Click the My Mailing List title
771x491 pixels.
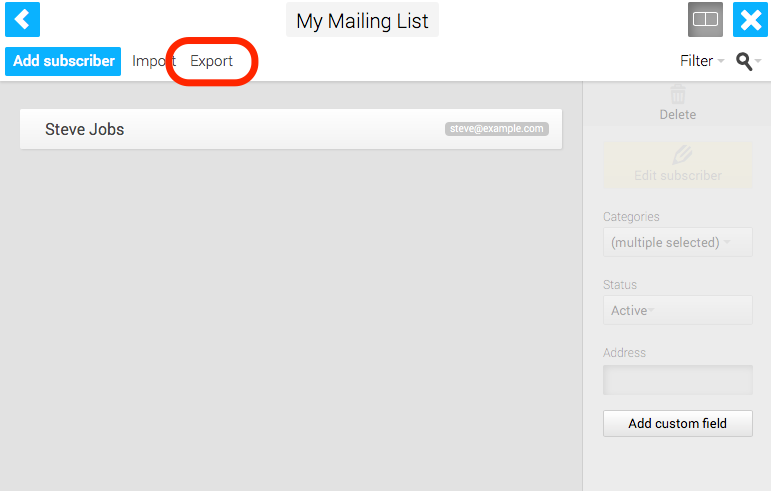[362, 20]
